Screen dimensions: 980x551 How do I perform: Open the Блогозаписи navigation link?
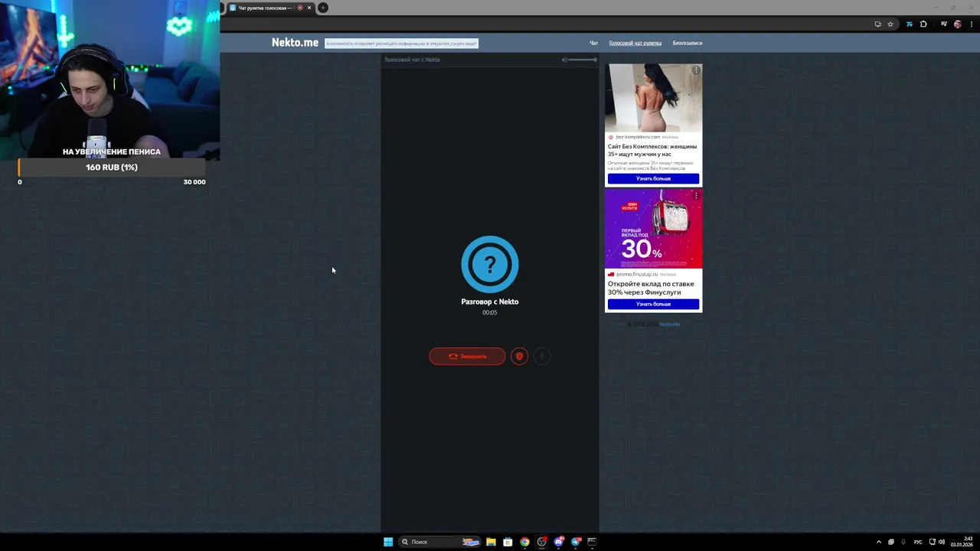coord(687,44)
